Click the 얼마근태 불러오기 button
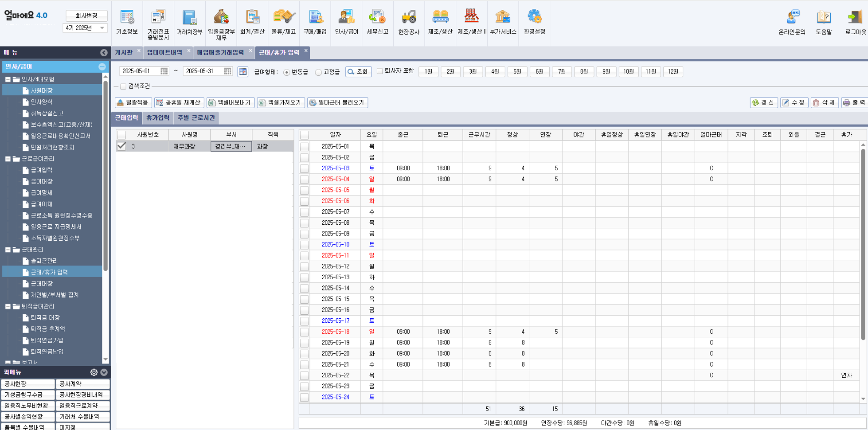The width and height of the screenshot is (868, 430). tap(339, 102)
